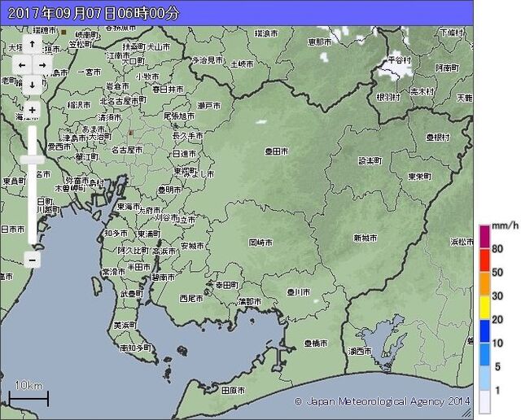Image resolution: width=521 pixels, height=420 pixels.
Task: Pan the map right with the arrow
Action: click(42, 65)
